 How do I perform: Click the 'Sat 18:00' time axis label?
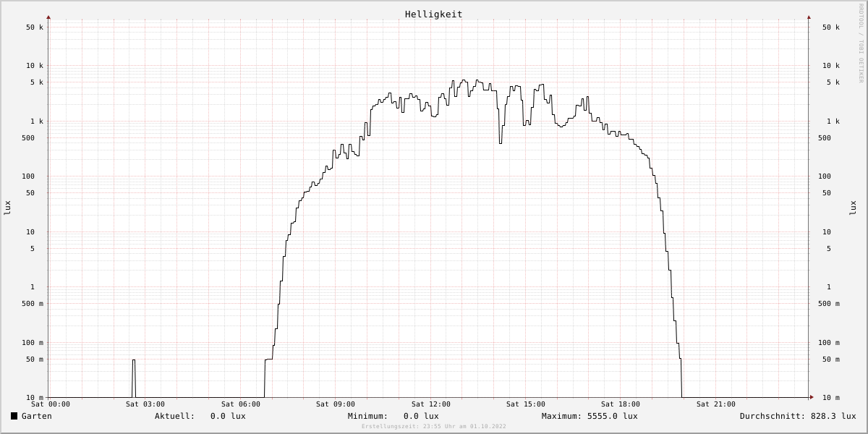pyautogui.click(x=621, y=404)
